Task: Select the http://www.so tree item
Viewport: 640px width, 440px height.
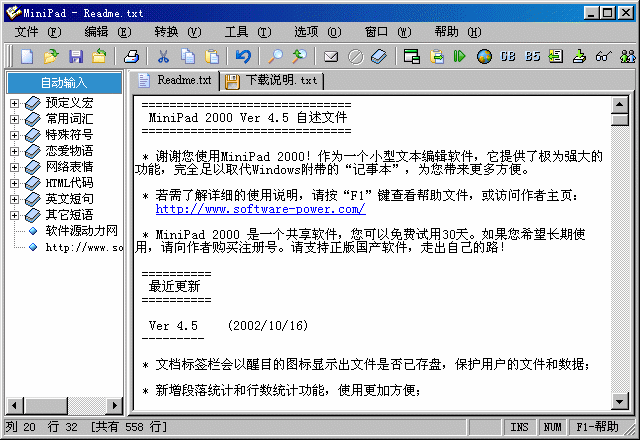Action: click(84, 247)
